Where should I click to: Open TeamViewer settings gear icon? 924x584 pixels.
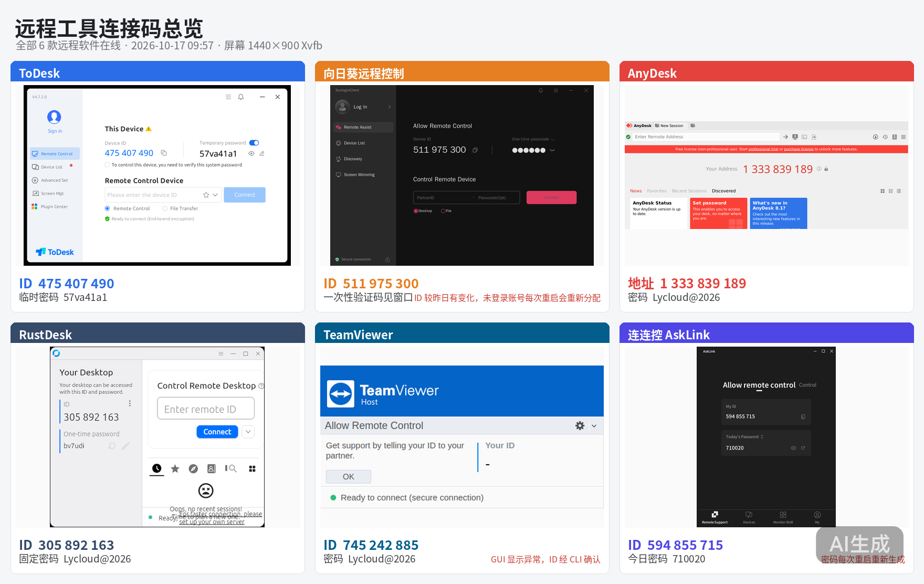580,425
